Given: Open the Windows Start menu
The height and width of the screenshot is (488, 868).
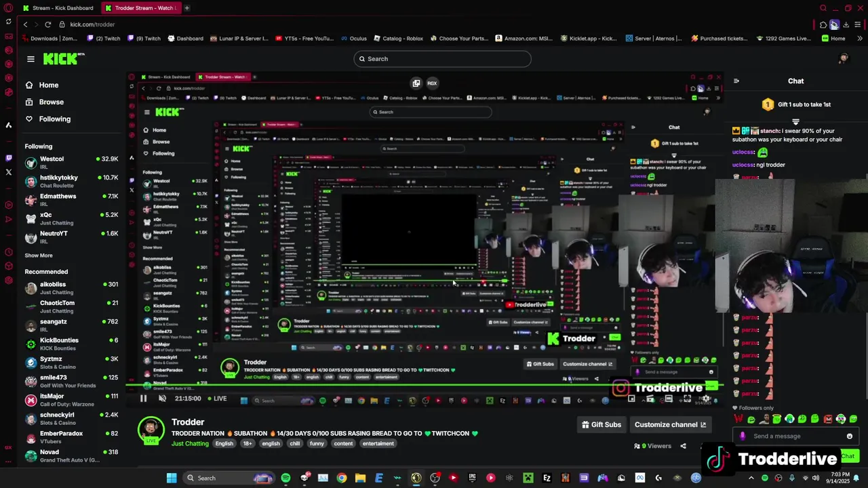Looking at the screenshot, I should [172, 478].
